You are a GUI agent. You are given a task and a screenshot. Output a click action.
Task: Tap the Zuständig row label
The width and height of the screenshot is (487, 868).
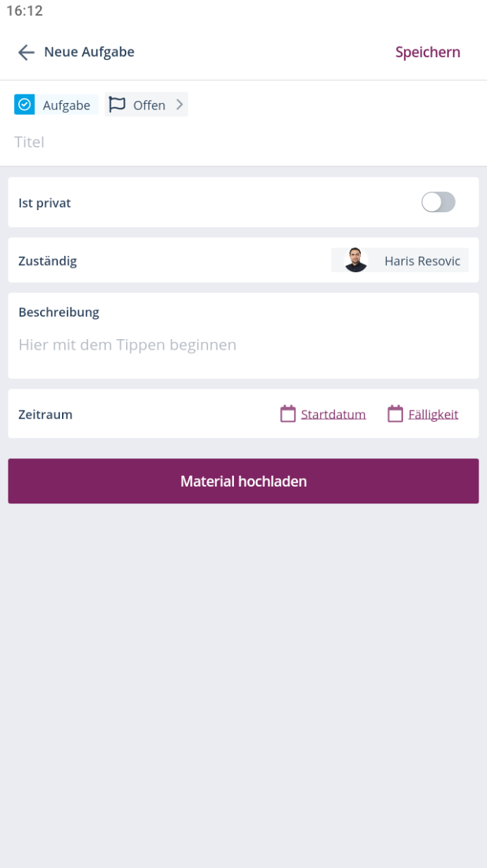(48, 261)
